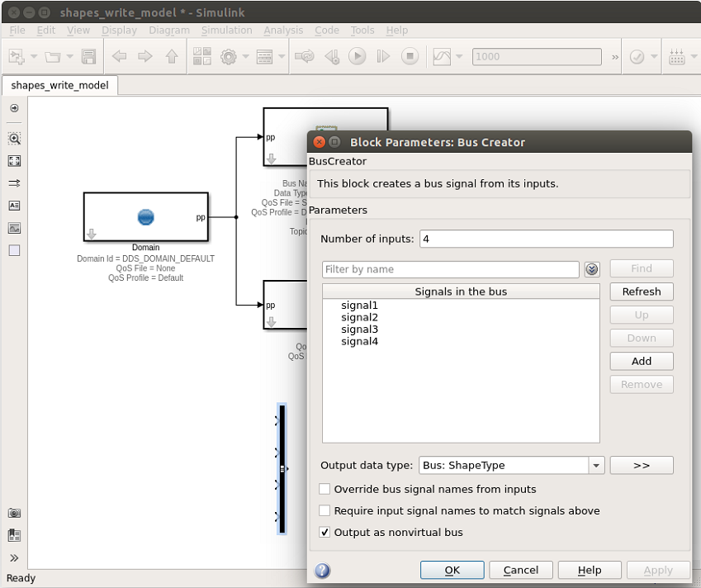Image resolution: width=701 pixels, height=588 pixels.
Task: Click the Model Configuration gear icon
Action: click(x=229, y=57)
